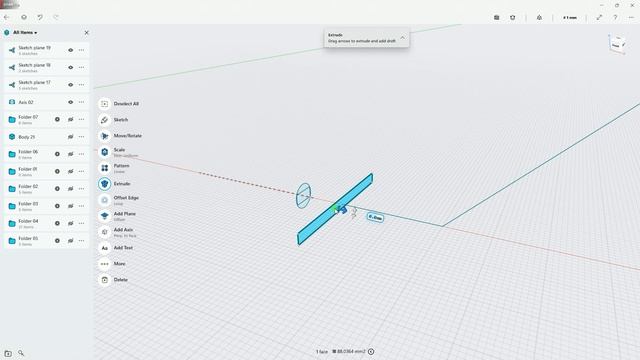Image resolution: width=640 pixels, height=360 pixels.
Task: Expand Folder 06 with round arrow button
Action: click(x=57, y=154)
